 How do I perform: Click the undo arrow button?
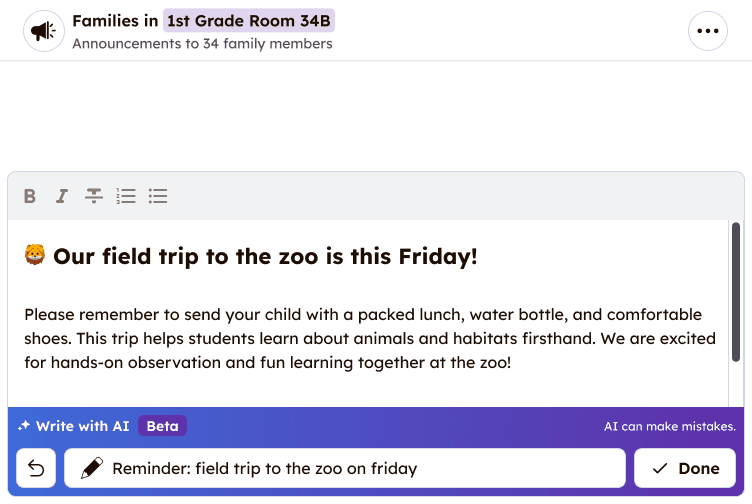point(36,468)
